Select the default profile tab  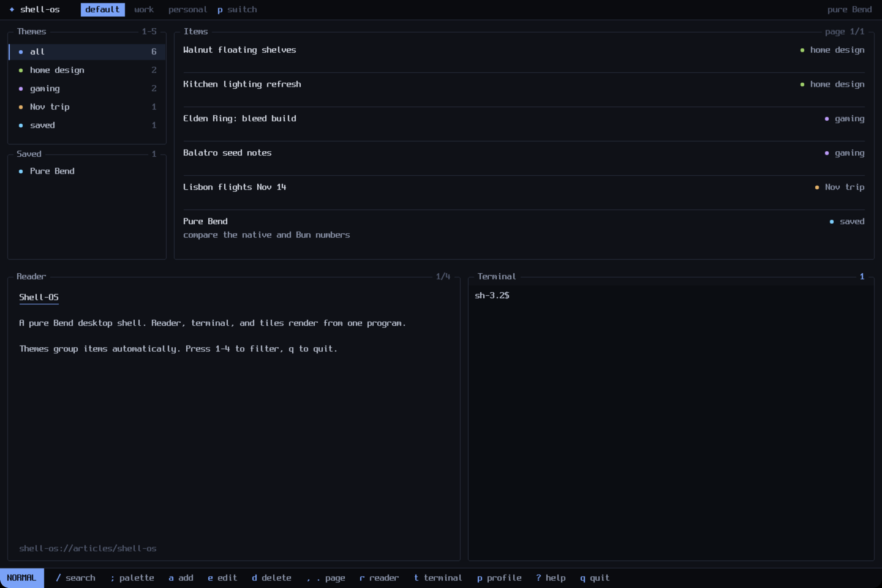click(102, 9)
